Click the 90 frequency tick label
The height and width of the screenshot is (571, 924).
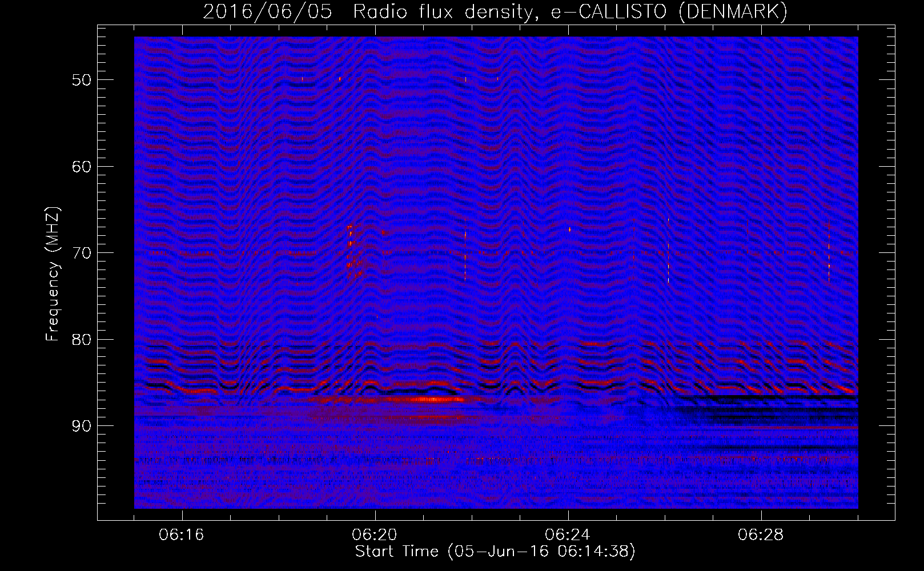tap(81, 427)
